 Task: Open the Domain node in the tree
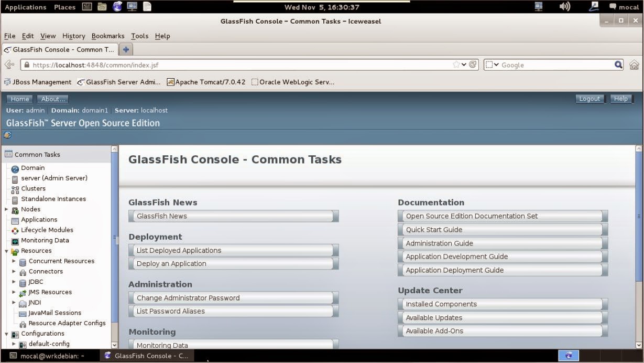(32, 168)
